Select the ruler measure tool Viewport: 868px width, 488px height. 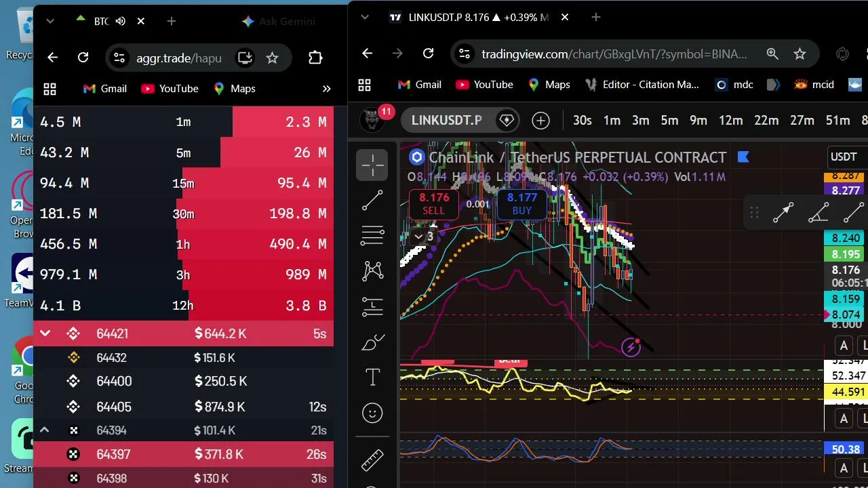pos(372,460)
